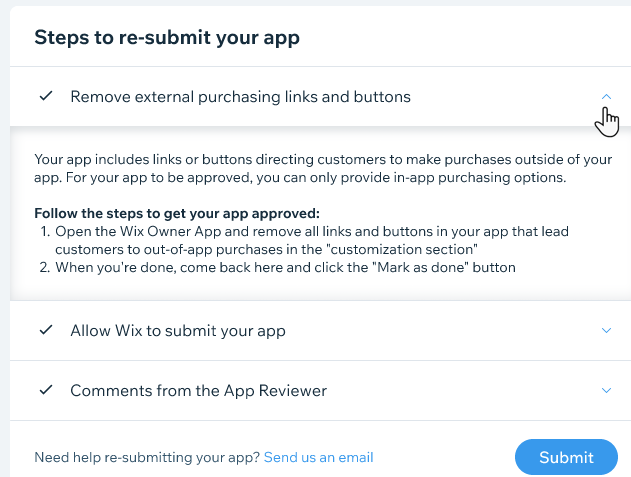Select the Comments from the App Reviewer row

(x=320, y=390)
